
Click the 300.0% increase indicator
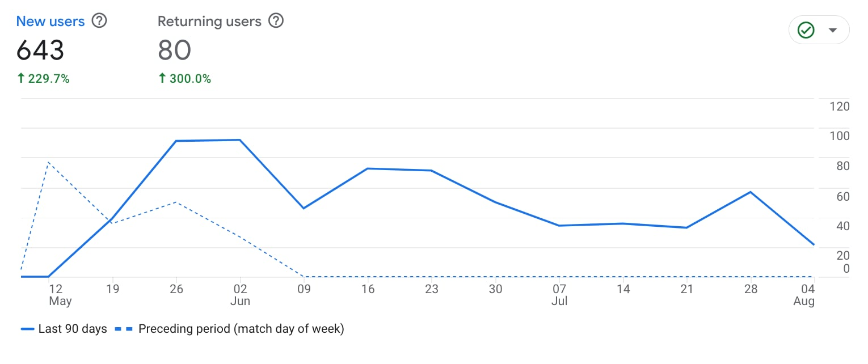[x=184, y=79]
